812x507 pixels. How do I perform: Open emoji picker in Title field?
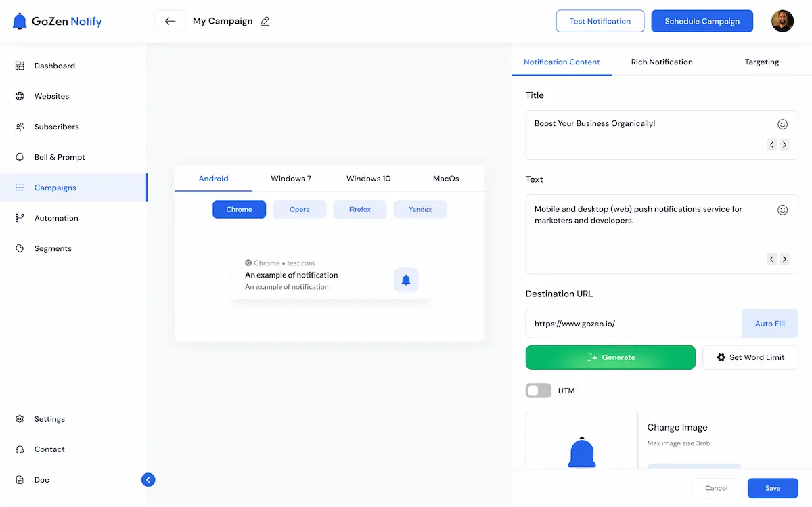(x=782, y=125)
